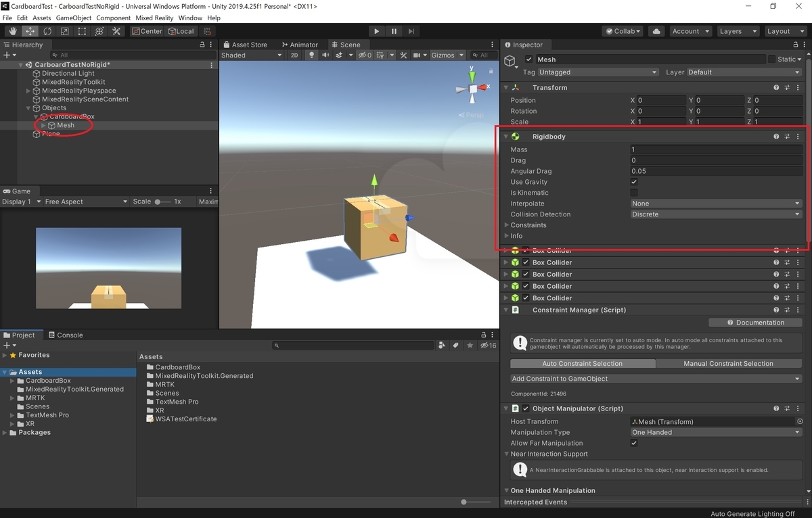The width and height of the screenshot is (812, 518).
Task: Open Tag dropdown showing Untagged
Action: tap(598, 72)
